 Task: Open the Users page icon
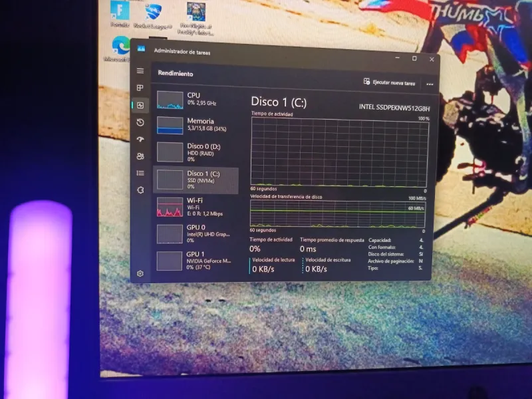point(140,156)
